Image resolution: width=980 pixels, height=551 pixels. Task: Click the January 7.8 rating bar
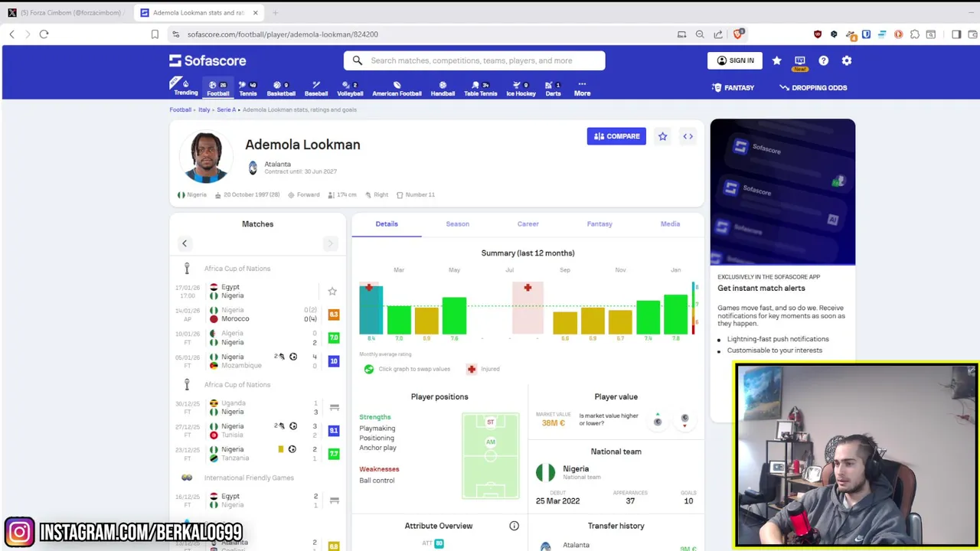click(675, 315)
